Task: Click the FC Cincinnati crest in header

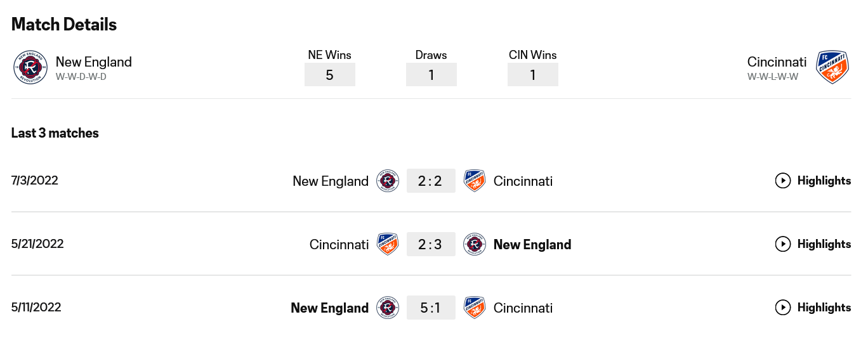Action: 832,67
